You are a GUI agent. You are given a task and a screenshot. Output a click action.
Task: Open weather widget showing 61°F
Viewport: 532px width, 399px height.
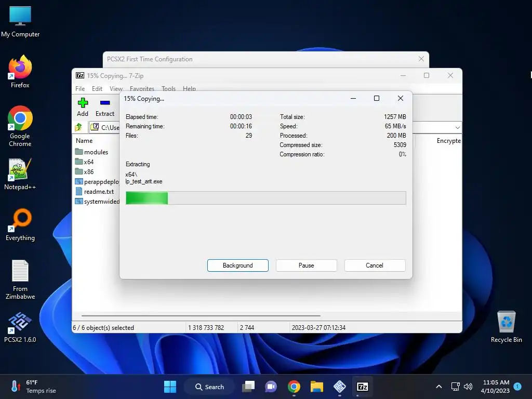click(x=34, y=387)
